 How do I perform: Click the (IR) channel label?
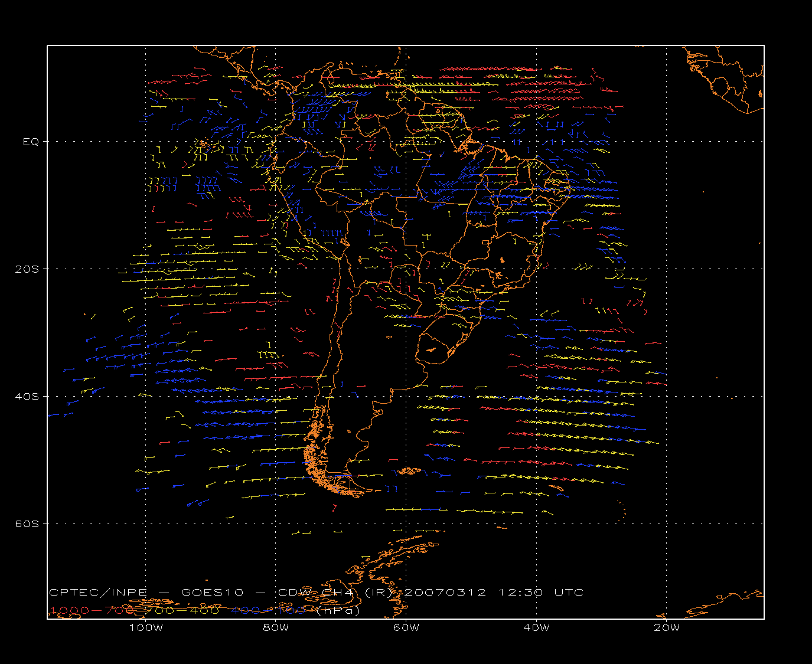click(x=378, y=593)
